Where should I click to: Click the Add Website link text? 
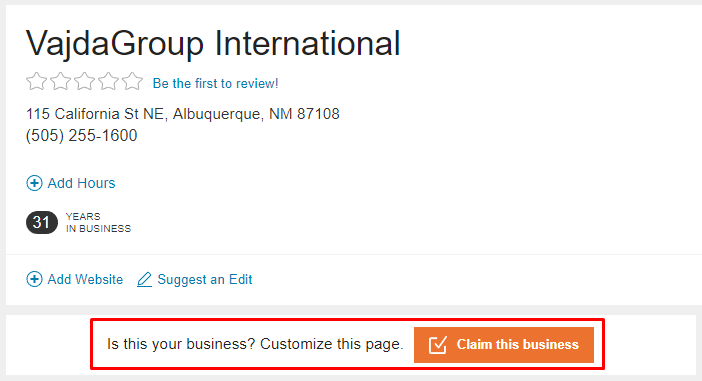coord(85,279)
